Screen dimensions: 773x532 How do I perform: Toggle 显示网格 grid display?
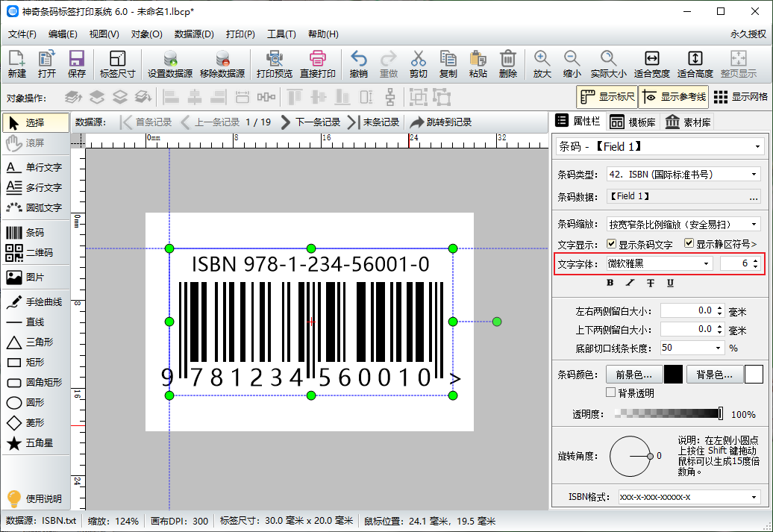pyautogui.click(x=740, y=97)
